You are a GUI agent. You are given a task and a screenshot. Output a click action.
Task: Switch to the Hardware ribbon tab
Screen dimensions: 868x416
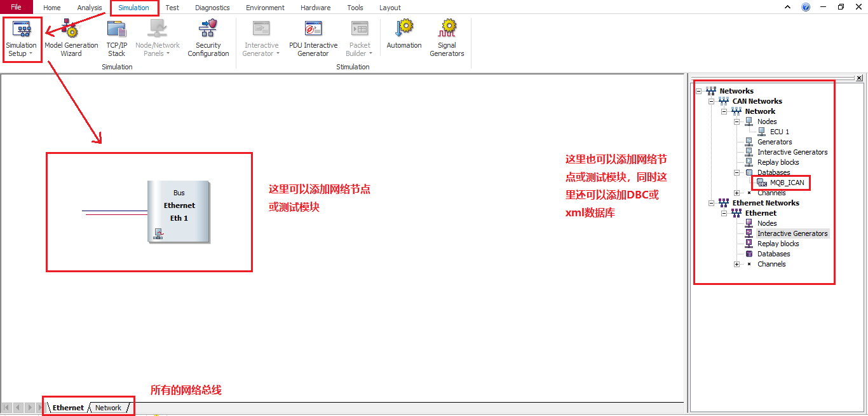click(315, 7)
